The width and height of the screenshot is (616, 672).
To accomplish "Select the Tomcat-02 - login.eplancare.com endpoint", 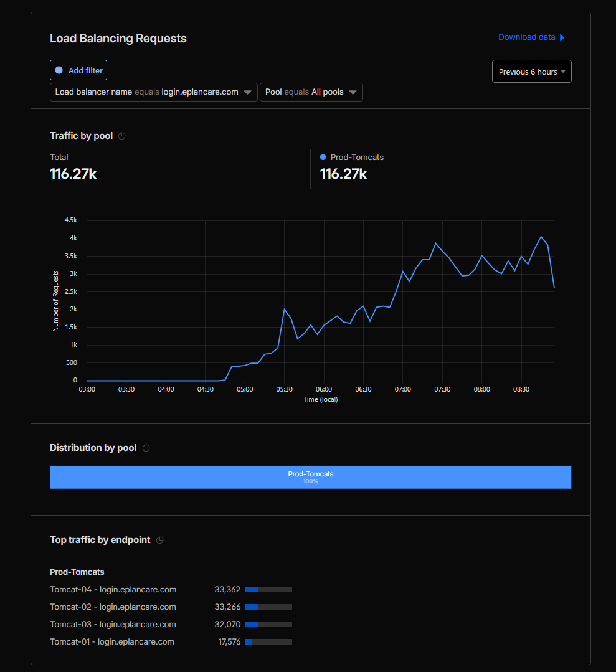I will (113, 607).
